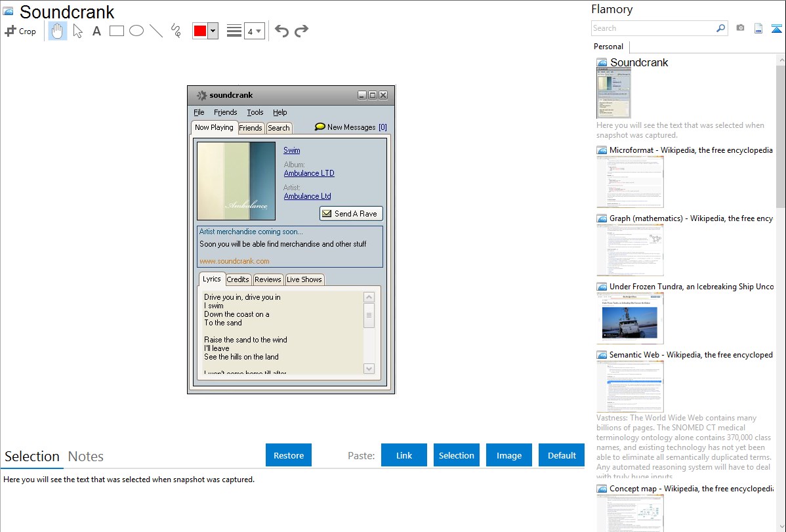Viewport: 786px width, 532px height.
Task: Open the line width 4 dropdown
Action: tap(254, 31)
